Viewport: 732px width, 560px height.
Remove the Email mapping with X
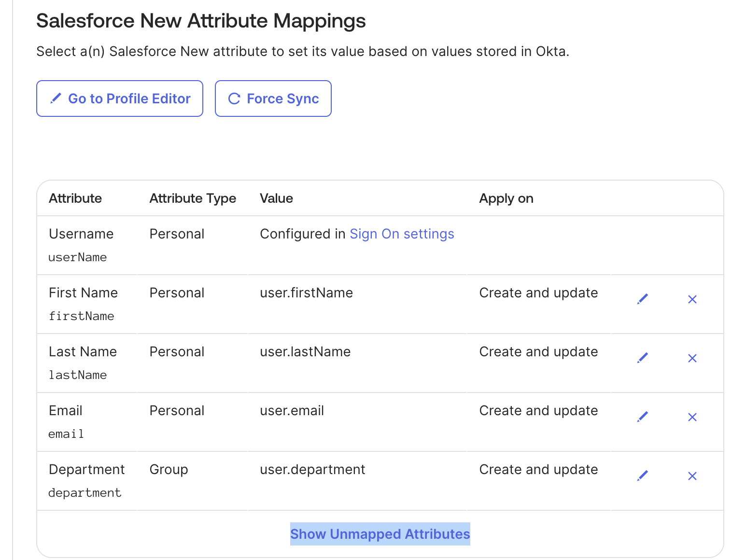[692, 417]
